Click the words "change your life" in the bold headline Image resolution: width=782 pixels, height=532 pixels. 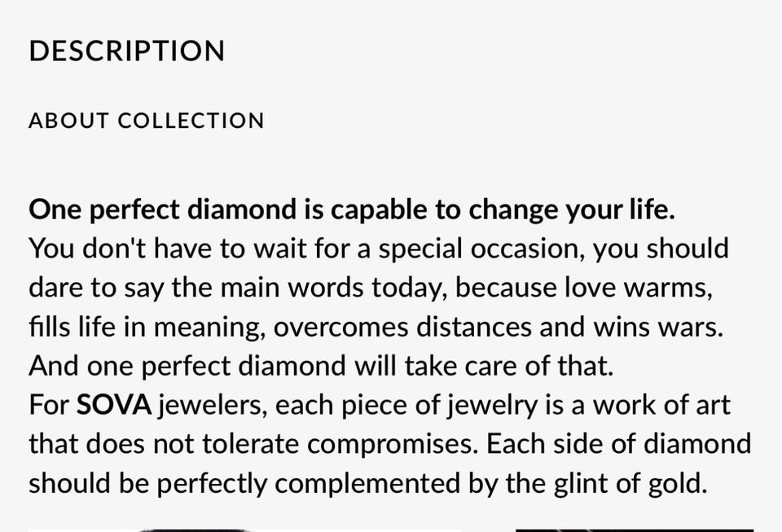click(x=572, y=209)
